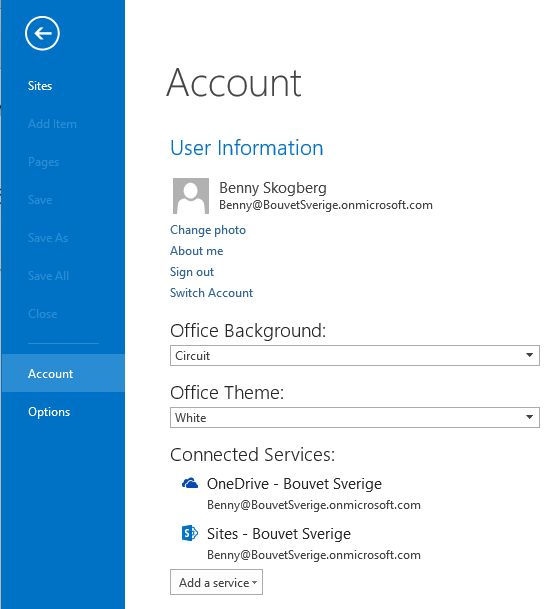Click the email under OneDrive service
Screen dimensions: 552x609
coord(313,505)
